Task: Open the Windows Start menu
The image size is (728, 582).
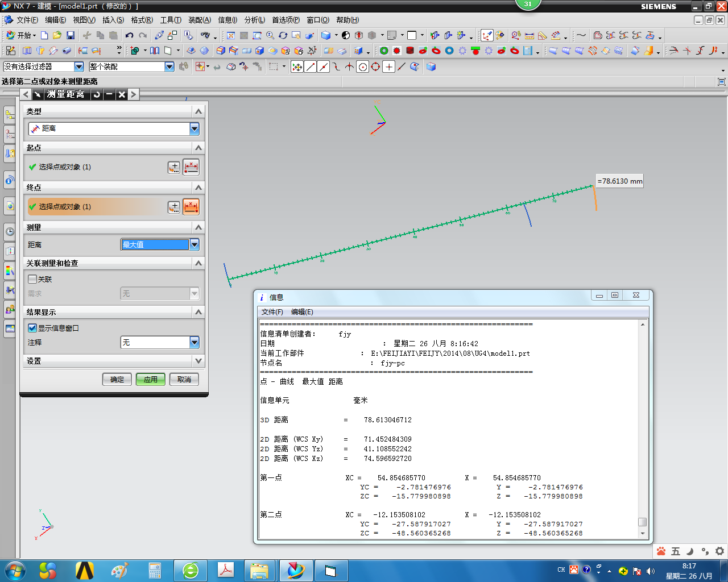Action: point(14,570)
